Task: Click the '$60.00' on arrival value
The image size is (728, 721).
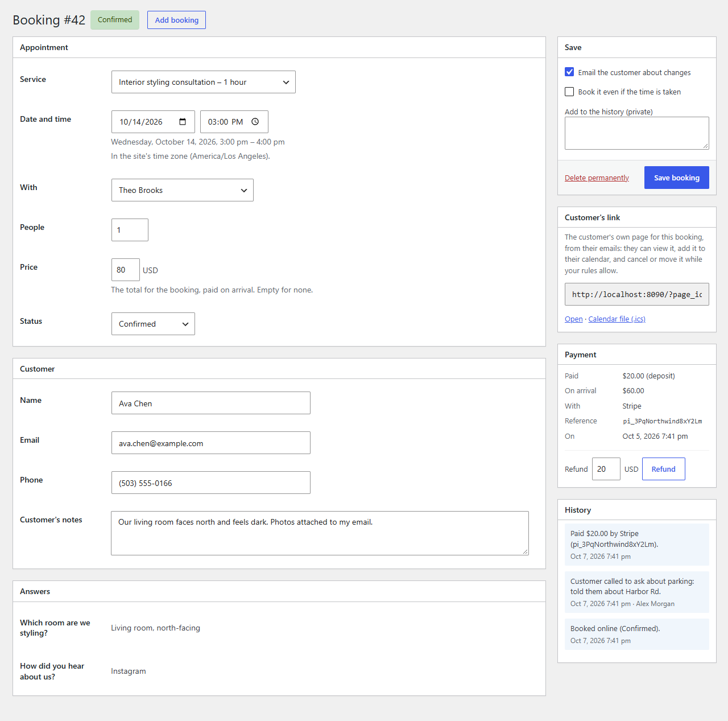Action: click(x=634, y=391)
